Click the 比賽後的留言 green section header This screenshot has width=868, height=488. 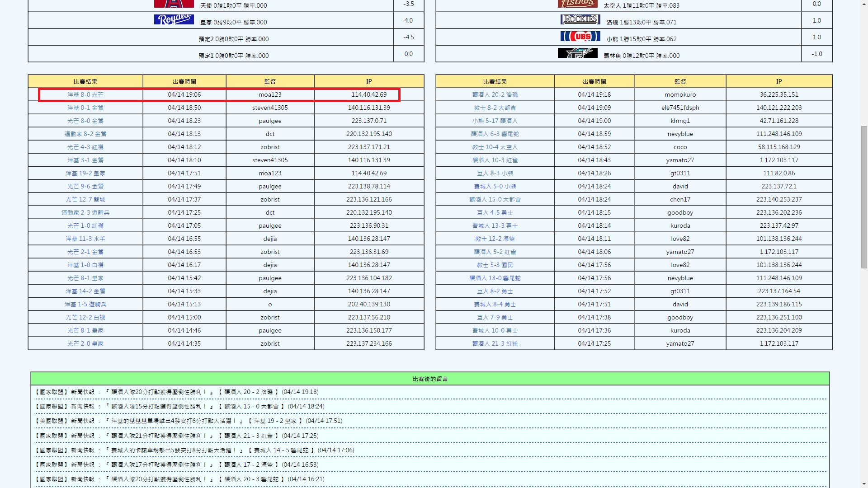[x=429, y=379]
